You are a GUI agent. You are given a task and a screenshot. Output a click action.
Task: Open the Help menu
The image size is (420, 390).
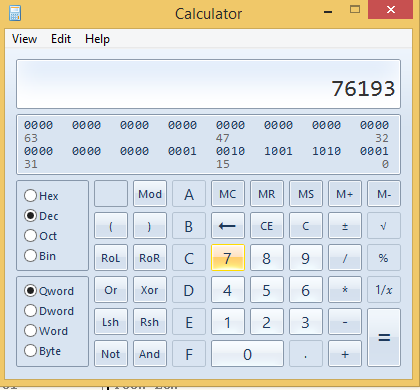[x=97, y=39]
